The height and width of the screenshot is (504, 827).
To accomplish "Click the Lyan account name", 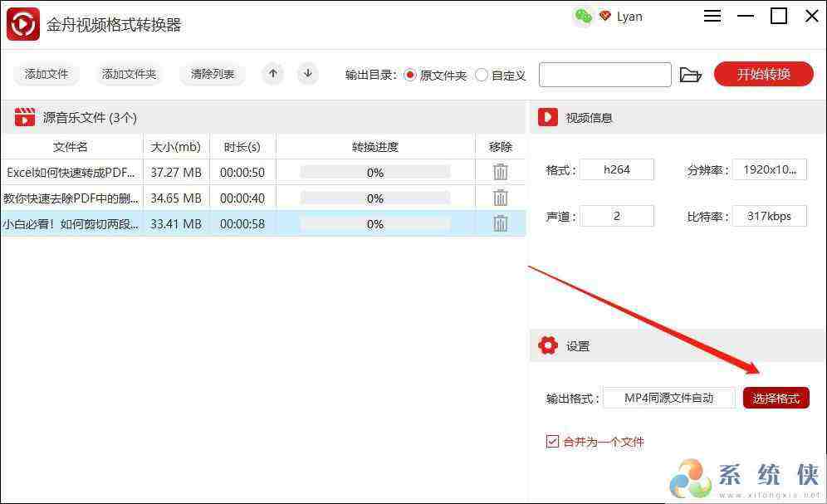I will tap(629, 17).
